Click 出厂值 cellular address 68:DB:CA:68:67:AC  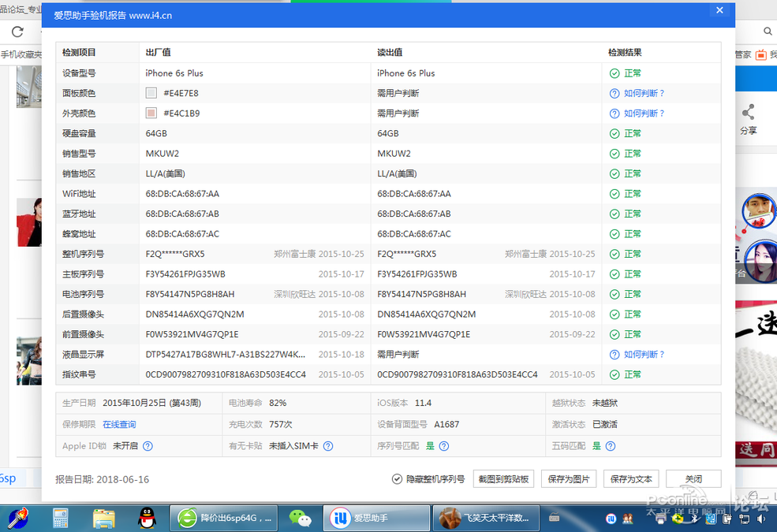coord(182,234)
